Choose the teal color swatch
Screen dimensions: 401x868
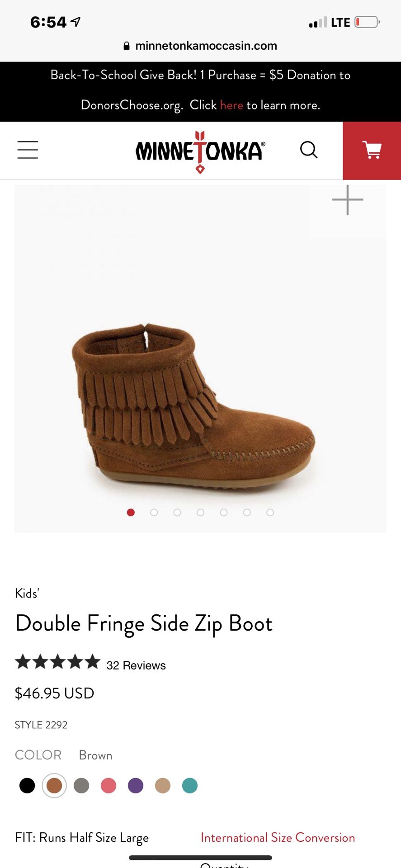190,786
